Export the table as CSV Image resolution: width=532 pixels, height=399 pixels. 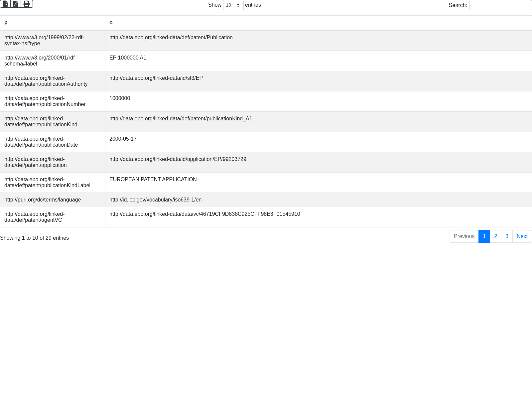pyautogui.click(x=5, y=4)
